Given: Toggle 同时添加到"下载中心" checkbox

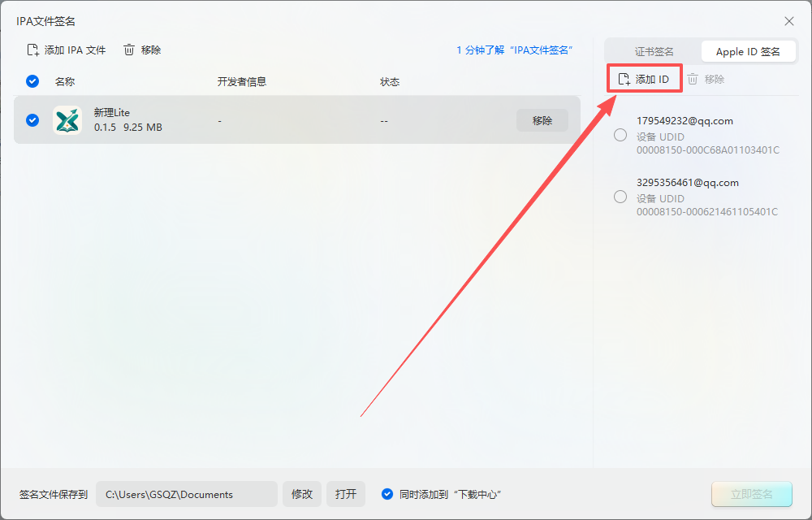Looking at the screenshot, I should (x=387, y=494).
